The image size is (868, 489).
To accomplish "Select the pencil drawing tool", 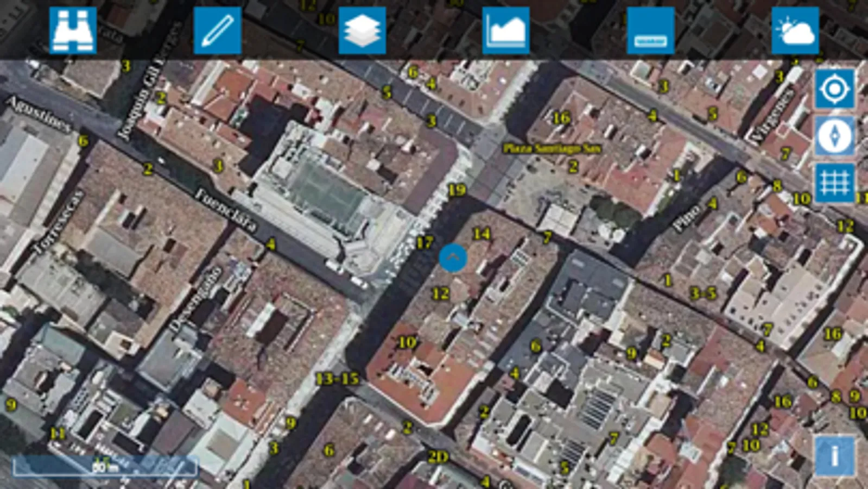I will (x=217, y=30).
